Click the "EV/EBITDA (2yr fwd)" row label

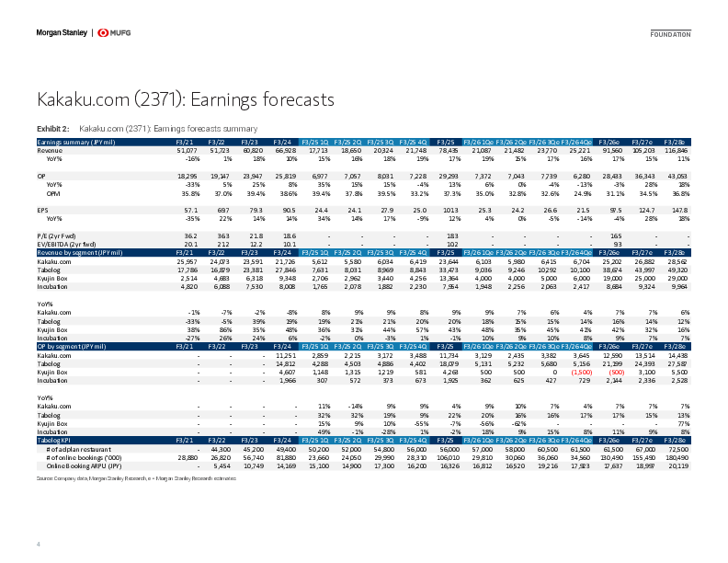[x=66, y=245]
